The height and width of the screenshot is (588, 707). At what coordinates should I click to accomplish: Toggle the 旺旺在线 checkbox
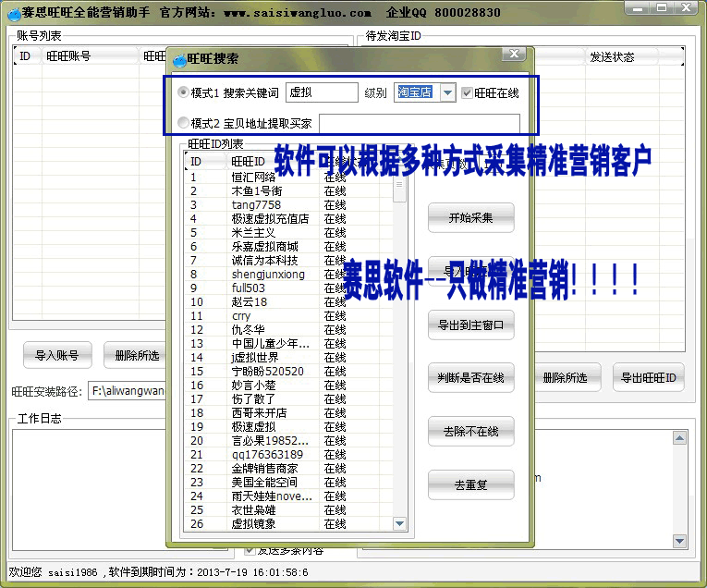(x=467, y=92)
